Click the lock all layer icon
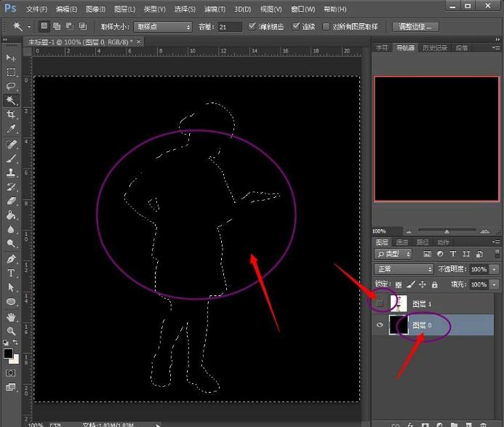 (434, 284)
